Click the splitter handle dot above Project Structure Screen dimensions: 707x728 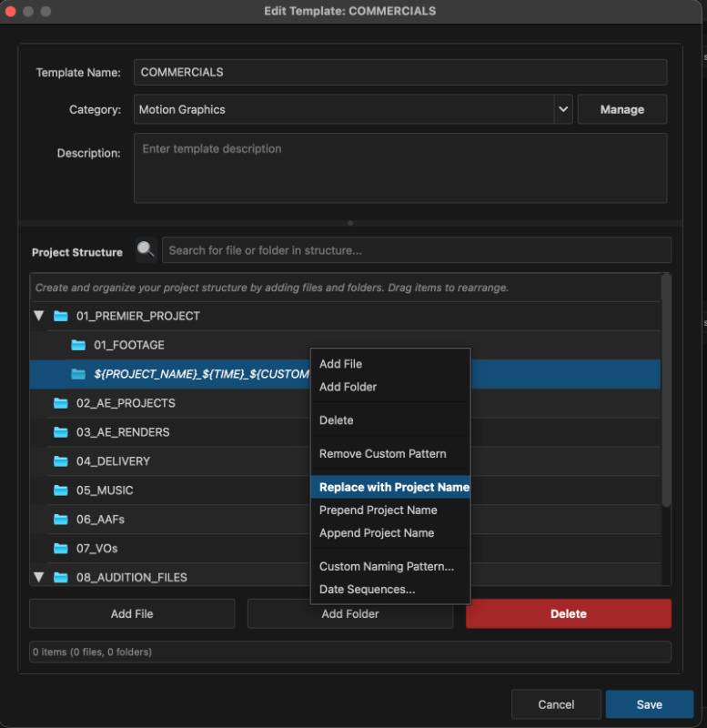pyautogui.click(x=350, y=223)
